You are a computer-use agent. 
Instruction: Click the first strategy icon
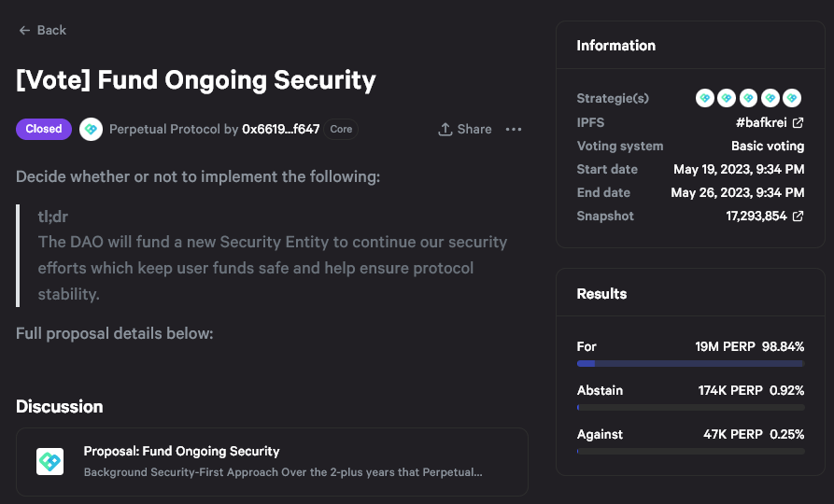coord(705,98)
